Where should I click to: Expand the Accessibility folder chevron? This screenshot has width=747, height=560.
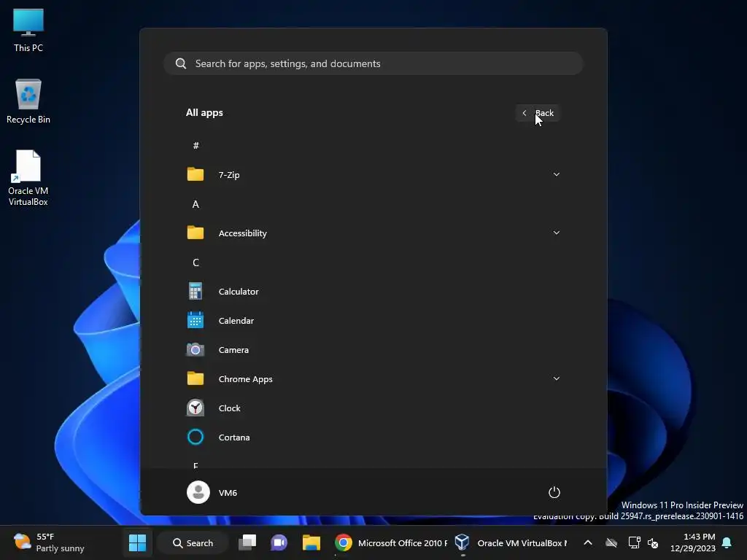coord(556,233)
